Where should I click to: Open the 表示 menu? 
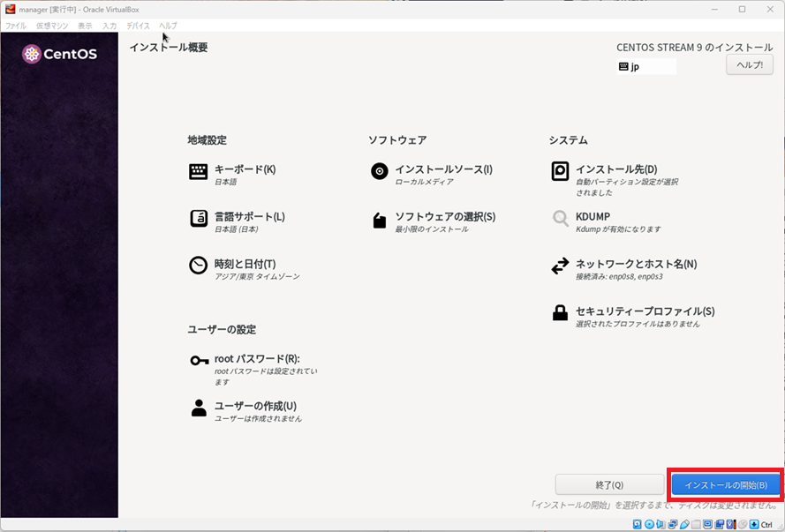[x=85, y=26]
